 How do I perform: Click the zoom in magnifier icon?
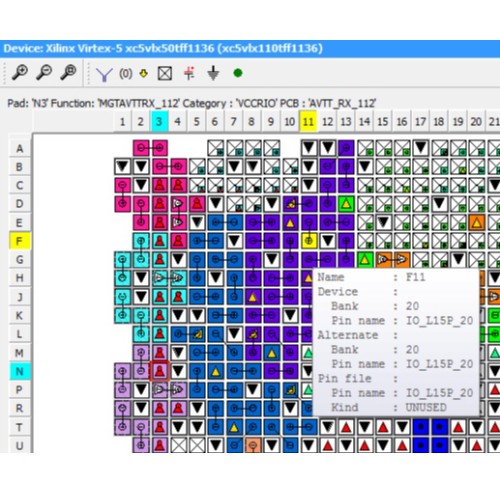pos(20,72)
